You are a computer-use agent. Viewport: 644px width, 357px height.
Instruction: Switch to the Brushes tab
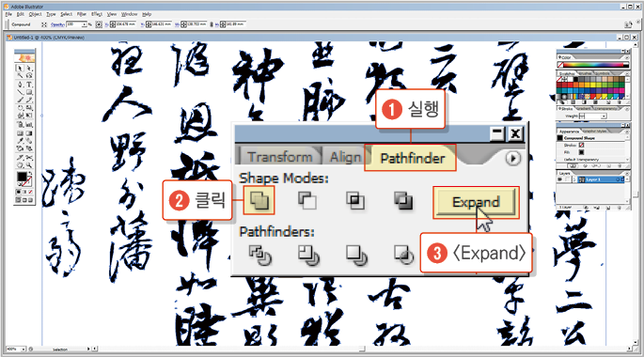coord(586,73)
